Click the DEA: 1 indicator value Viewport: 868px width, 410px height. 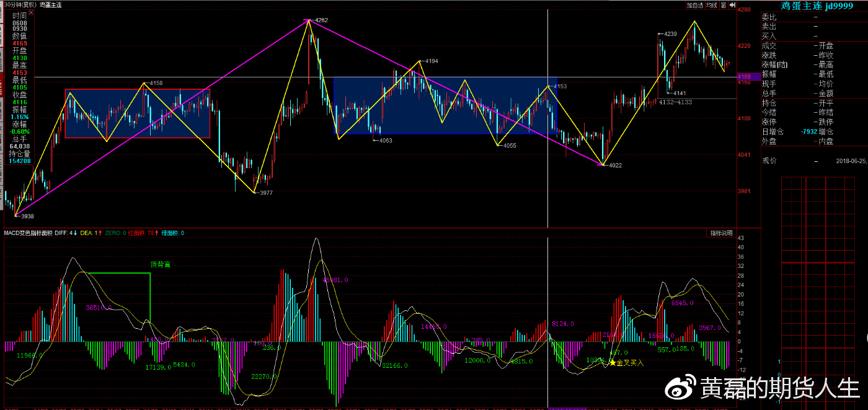91,233
